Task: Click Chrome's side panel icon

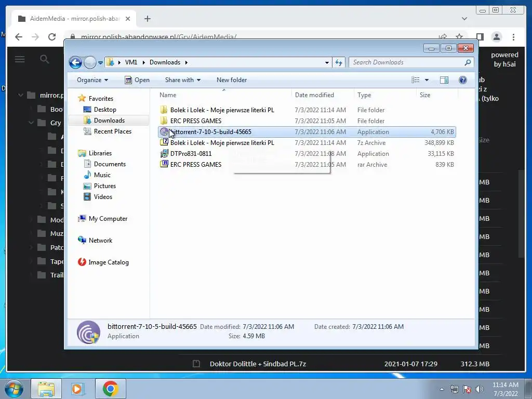Action: point(480,37)
